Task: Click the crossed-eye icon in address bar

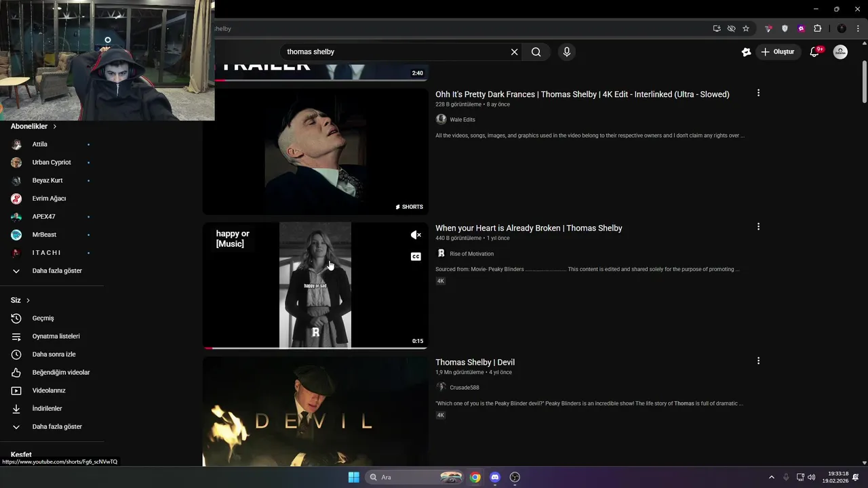Action: (731, 28)
